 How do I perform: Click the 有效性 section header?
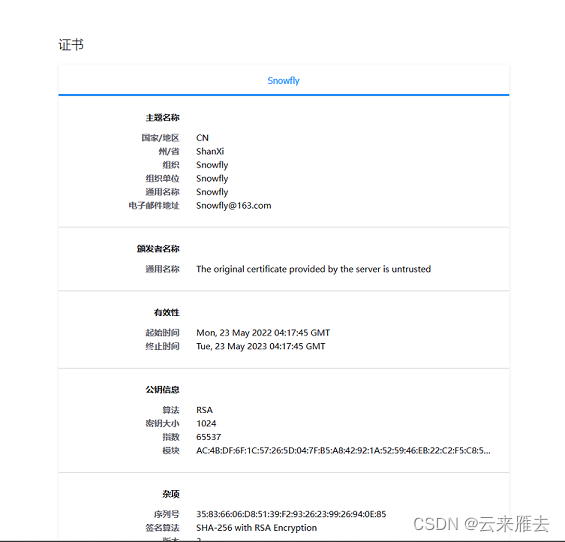pyautogui.click(x=167, y=312)
